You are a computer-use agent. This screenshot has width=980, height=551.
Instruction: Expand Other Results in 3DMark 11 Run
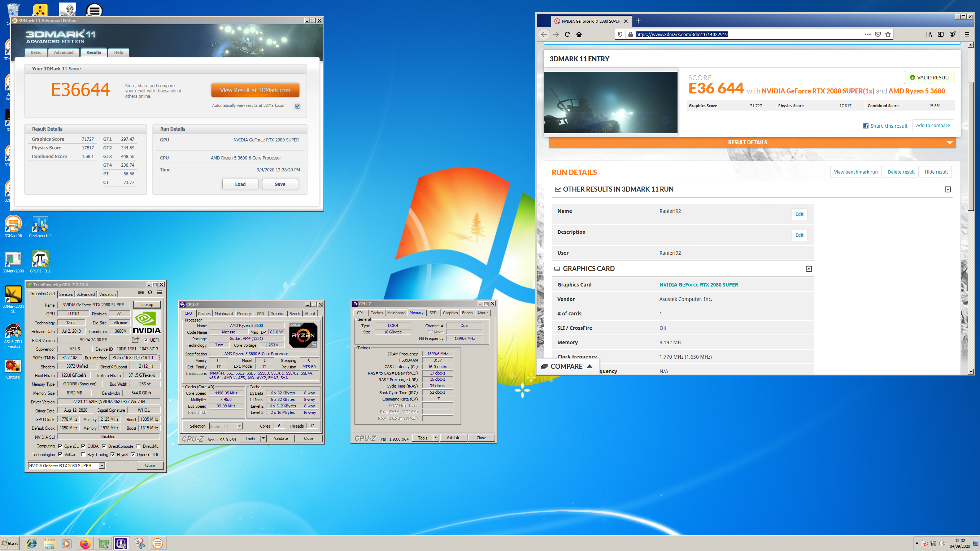(948, 189)
